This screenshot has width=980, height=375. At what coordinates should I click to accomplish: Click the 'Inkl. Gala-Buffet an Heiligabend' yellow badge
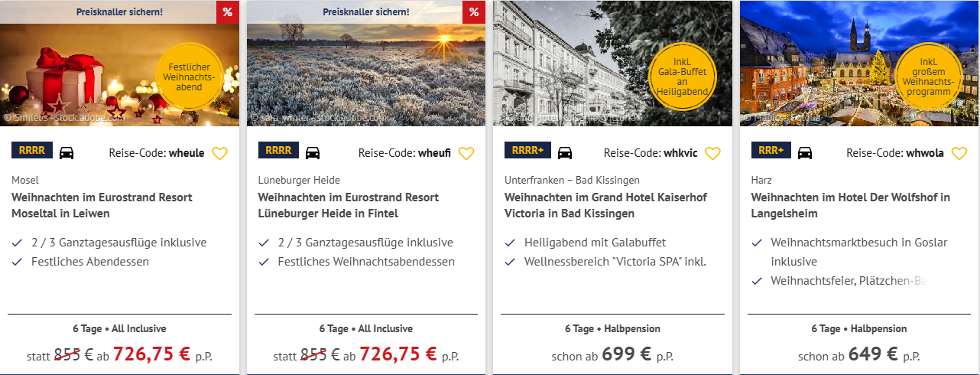(683, 77)
